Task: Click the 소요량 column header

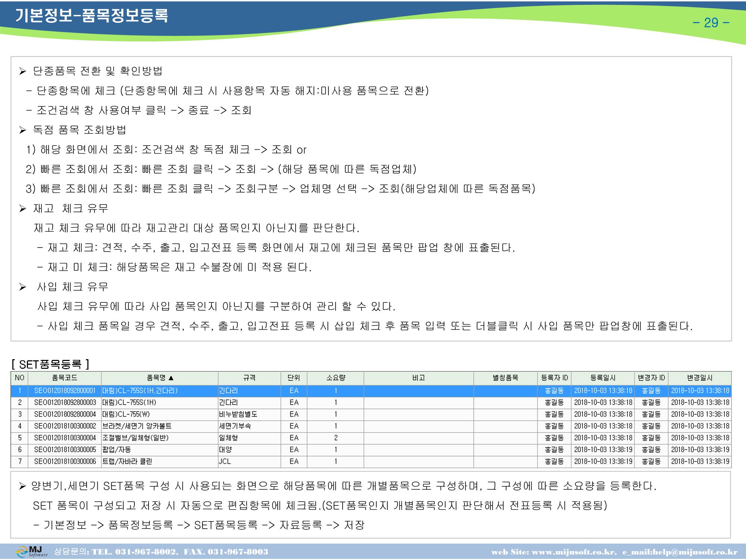Action: tap(335, 378)
